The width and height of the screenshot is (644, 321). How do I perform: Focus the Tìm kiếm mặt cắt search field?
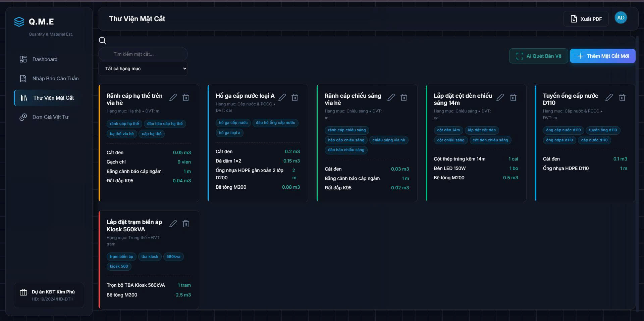tap(143, 54)
